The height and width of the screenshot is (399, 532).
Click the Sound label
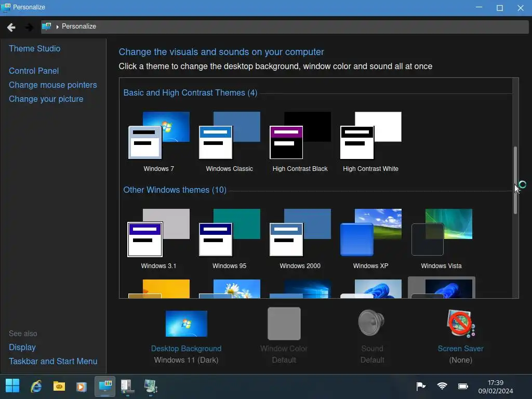click(x=372, y=349)
